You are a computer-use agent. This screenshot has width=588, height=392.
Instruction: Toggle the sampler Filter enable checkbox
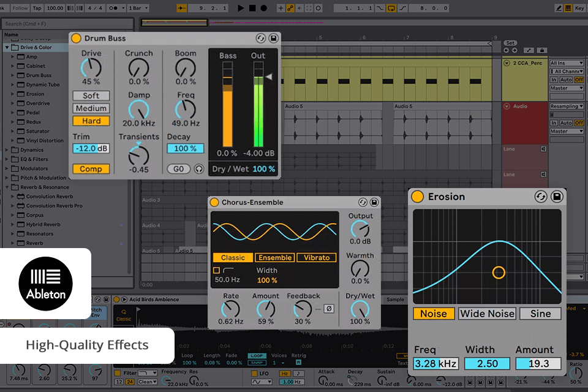click(x=118, y=373)
